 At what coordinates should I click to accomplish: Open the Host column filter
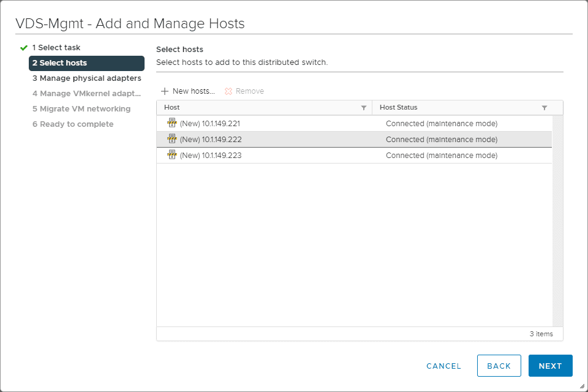[364, 108]
